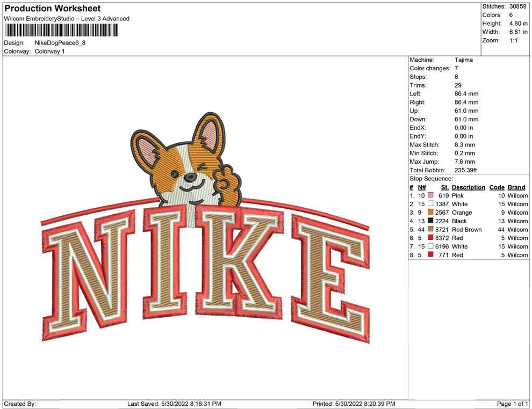Image resolution: width=532 pixels, height=409 pixels.
Task: Click the Color changes value 7
Action: click(456, 68)
